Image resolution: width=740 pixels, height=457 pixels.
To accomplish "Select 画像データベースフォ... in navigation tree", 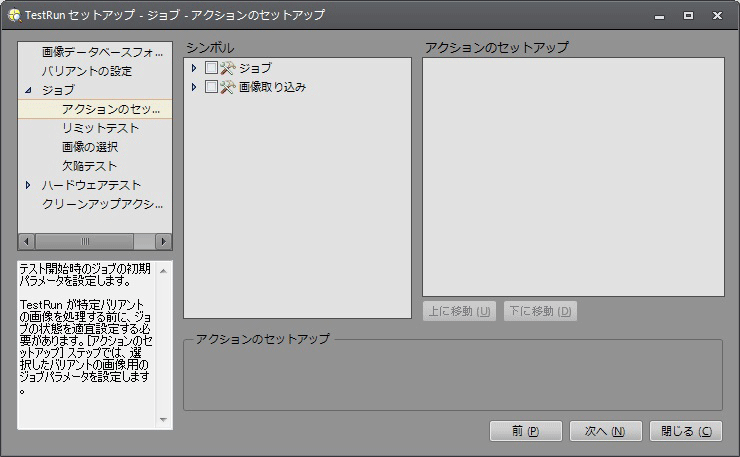I will pyautogui.click(x=102, y=52).
